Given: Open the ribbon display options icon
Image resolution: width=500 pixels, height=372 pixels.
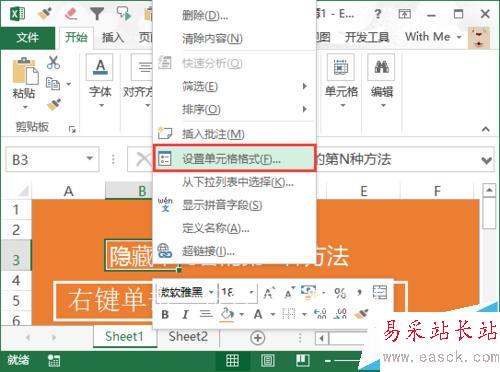Looking at the screenshot, I should [404, 14].
